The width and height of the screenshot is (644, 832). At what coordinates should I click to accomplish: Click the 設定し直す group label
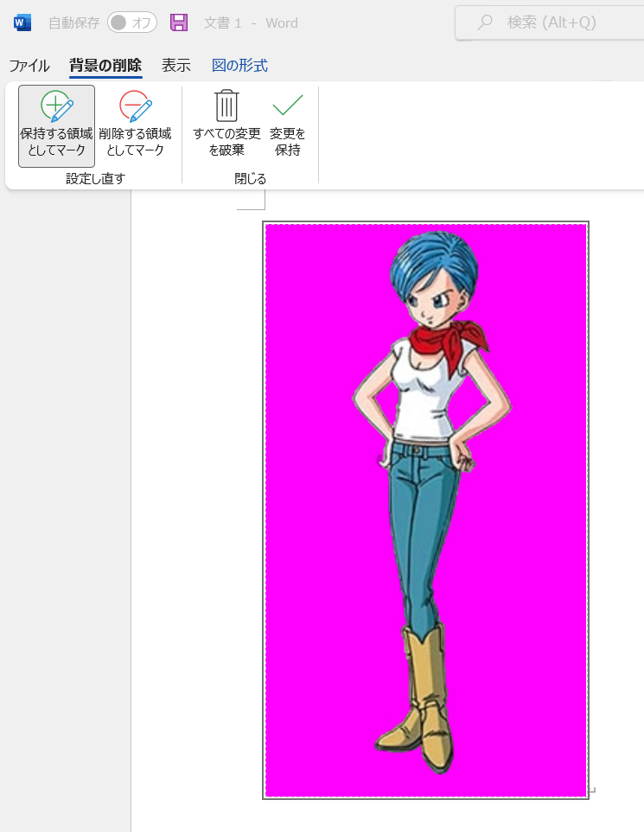[x=95, y=179]
